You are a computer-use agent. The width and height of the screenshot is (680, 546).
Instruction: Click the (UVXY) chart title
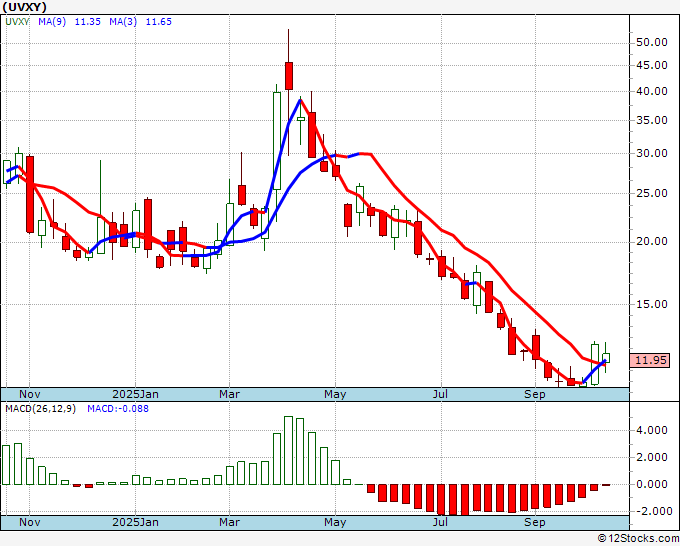(x=24, y=7)
